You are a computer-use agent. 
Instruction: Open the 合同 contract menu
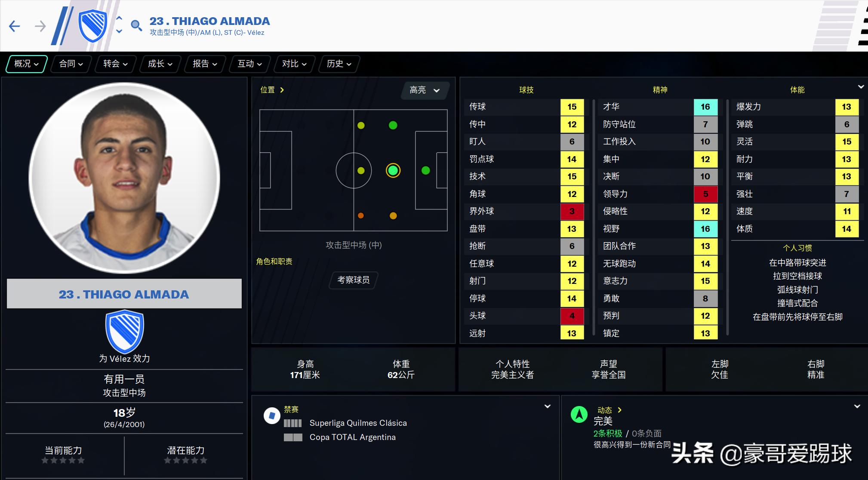click(x=71, y=64)
